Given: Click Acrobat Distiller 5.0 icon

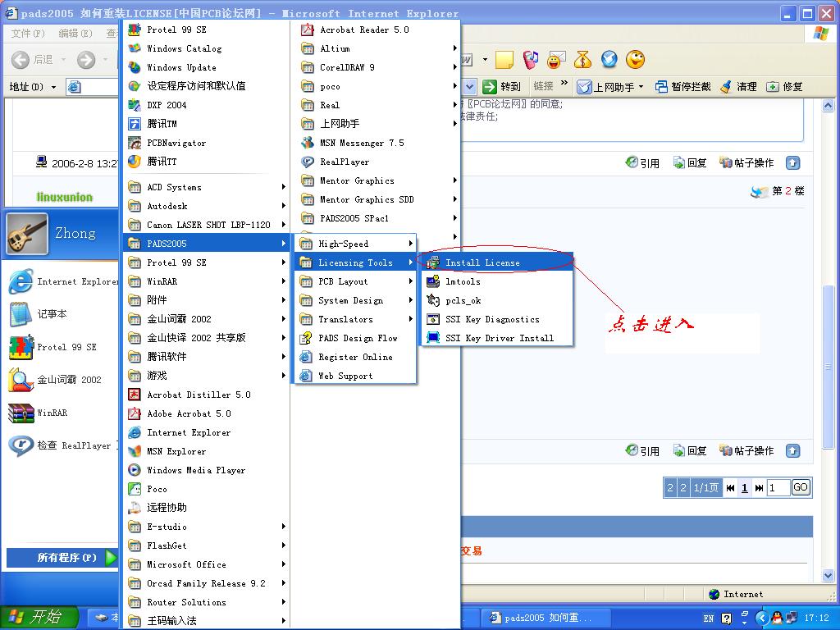Looking at the screenshot, I should [x=135, y=395].
